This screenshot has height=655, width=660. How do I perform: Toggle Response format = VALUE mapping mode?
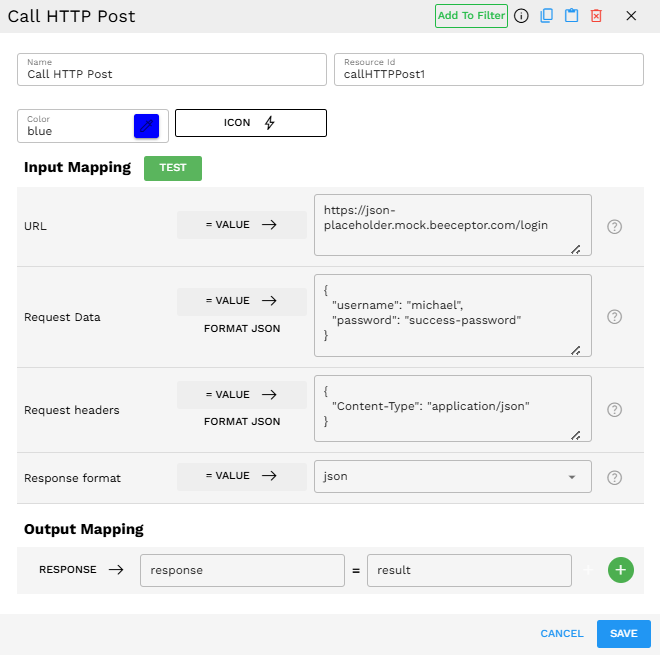tap(241, 477)
